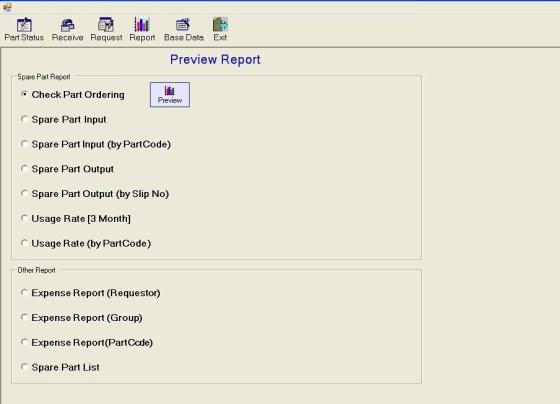Image resolution: width=560 pixels, height=404 pixels.
Task: Open Base Data from the toolbar
Action: (184, 30)
